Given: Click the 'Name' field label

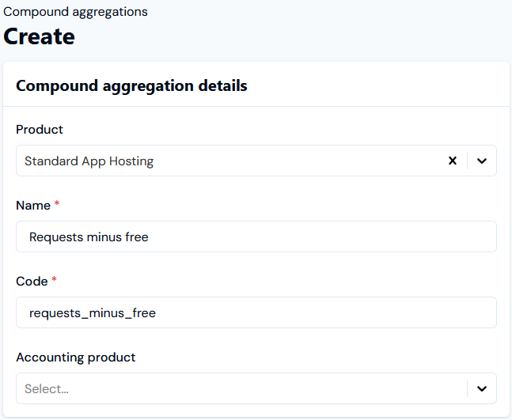Looking at the screenshot, I should tap(33, 206).
